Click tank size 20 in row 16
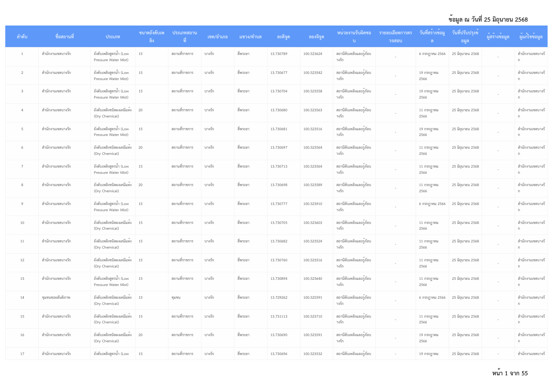Screen dimensions: 552x392 click(x=141, y=335)
